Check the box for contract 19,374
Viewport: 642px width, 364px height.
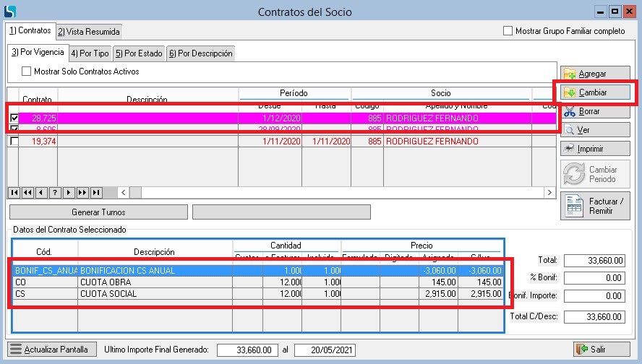coord(14,142)
